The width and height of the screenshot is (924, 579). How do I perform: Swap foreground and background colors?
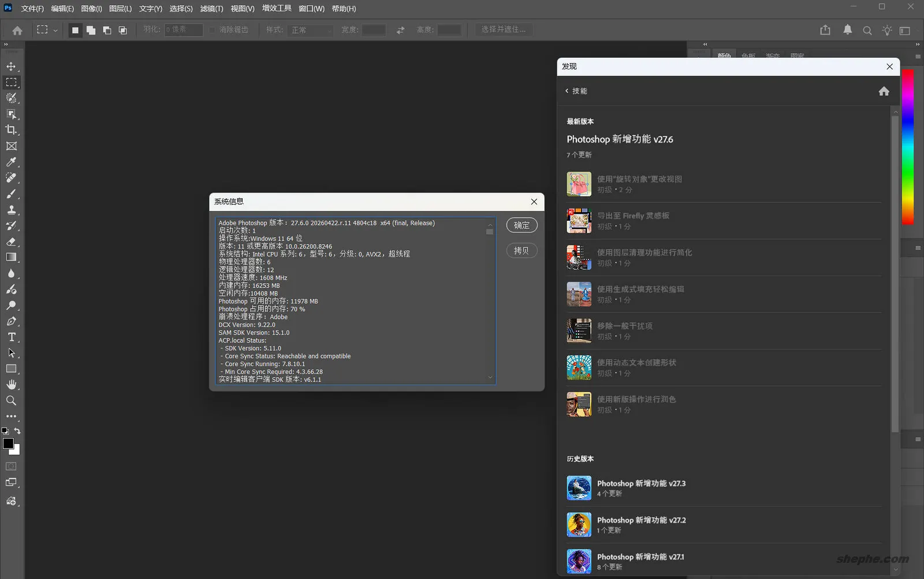pos(17,431)
